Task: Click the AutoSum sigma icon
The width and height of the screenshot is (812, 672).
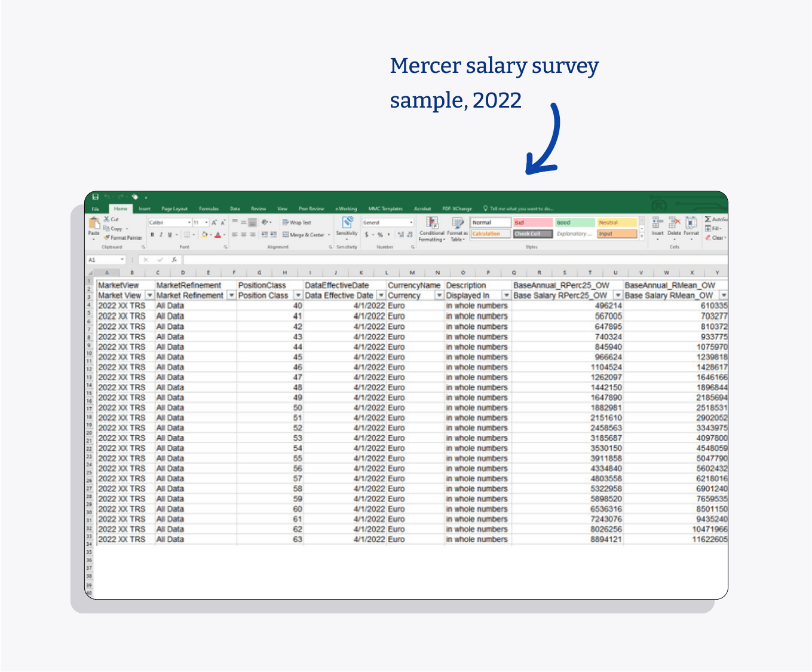Action: (x=708, y=219)
